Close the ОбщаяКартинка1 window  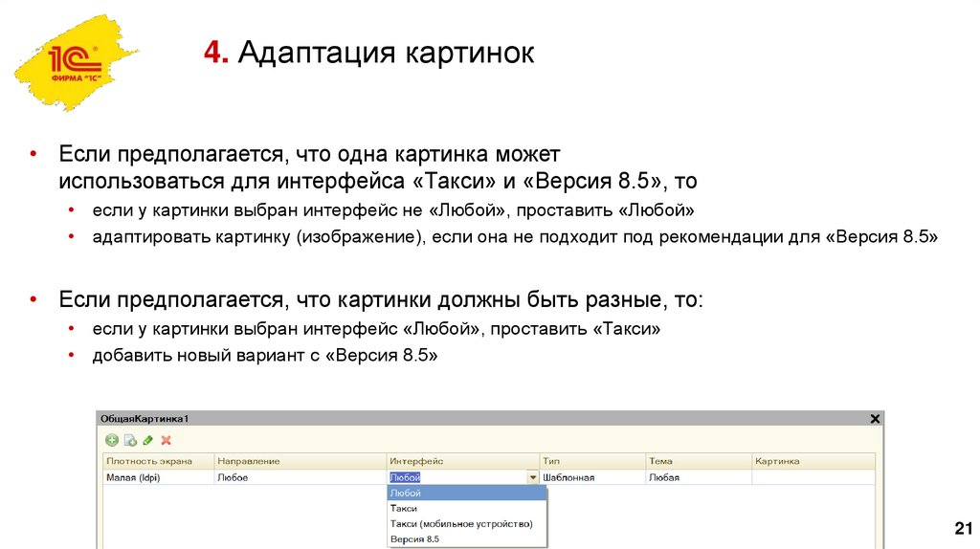[x=875, y=419]
